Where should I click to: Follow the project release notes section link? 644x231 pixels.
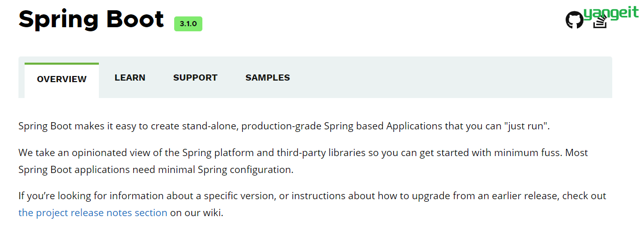click(93, 213)
